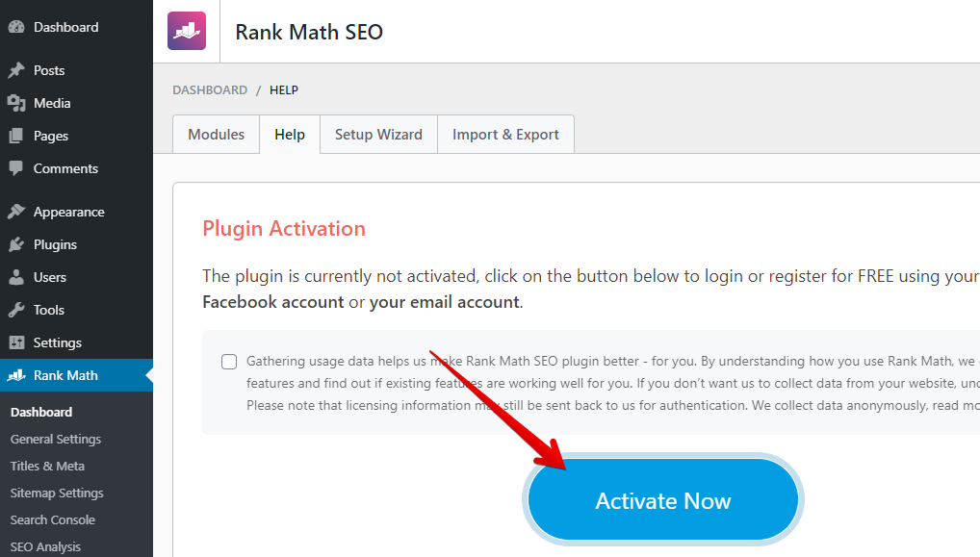This screenshot has height=557, width=980.
Task: Go to DASHBOARD breadcrumb link
Action: click(x=210, y=89)
